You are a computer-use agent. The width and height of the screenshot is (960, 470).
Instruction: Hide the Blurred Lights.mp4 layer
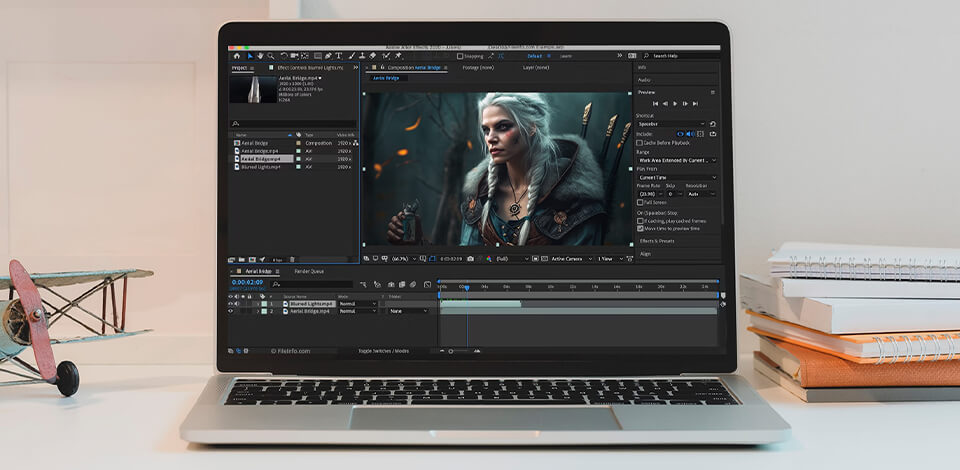click(x=230, y=303)
